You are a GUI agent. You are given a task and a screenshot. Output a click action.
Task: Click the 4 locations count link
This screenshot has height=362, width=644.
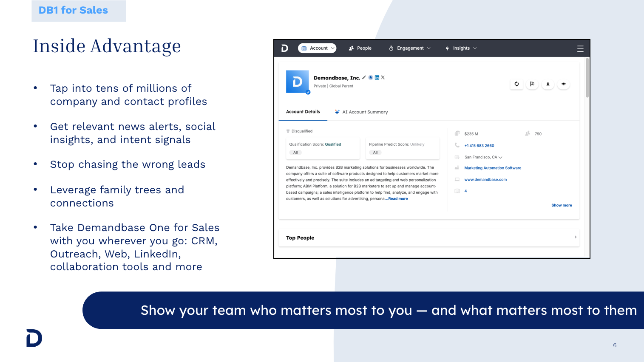point(465,191)
